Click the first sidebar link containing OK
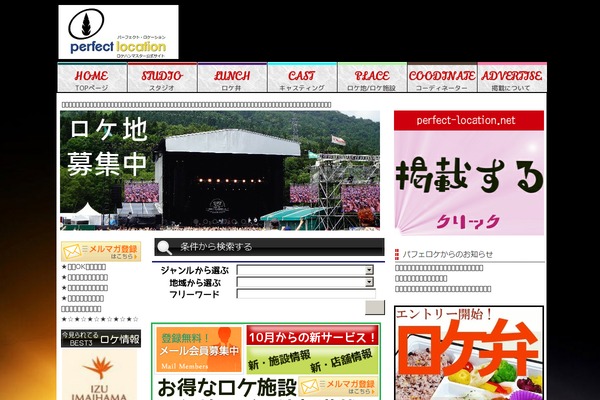Screen dimensions: 600x400 pos(84,267)
